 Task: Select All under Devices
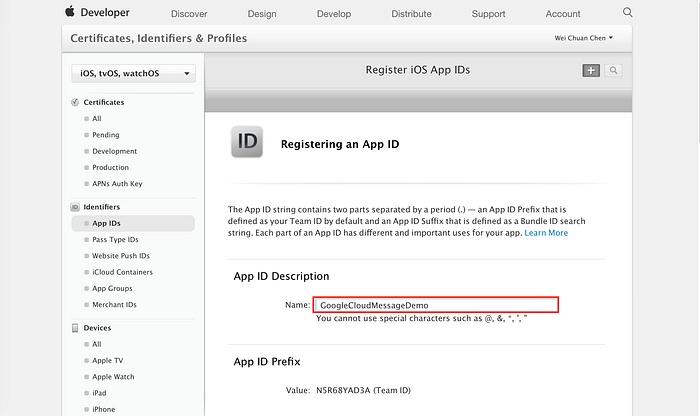click(x=97, y=345)
